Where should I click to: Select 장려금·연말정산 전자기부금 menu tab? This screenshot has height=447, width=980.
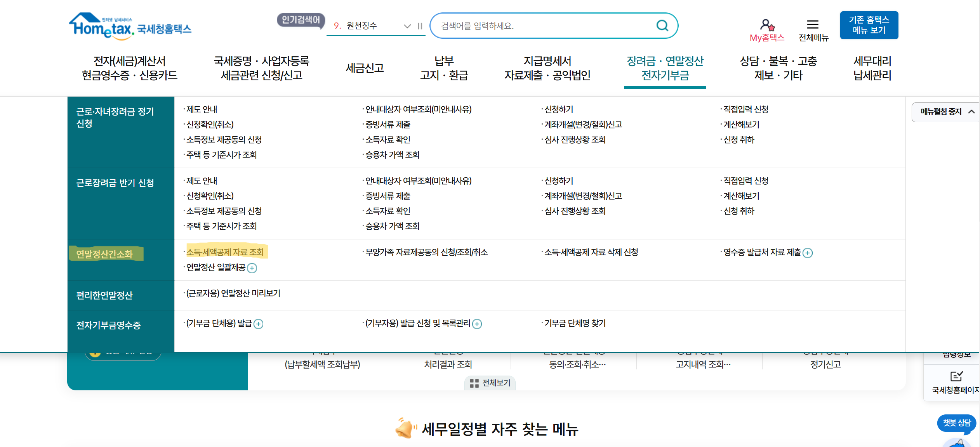tap(665, 68)
